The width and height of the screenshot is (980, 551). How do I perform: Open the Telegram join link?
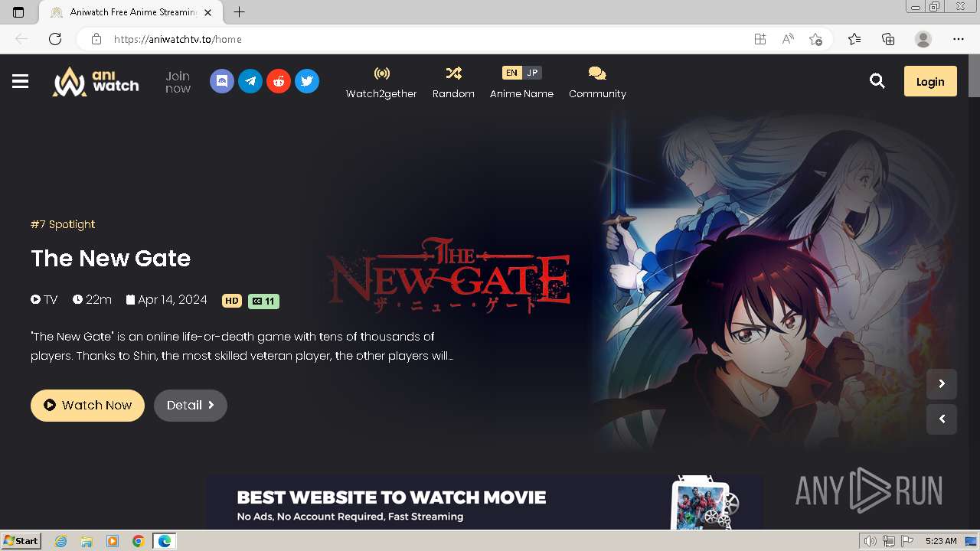[x=250, y=81]
